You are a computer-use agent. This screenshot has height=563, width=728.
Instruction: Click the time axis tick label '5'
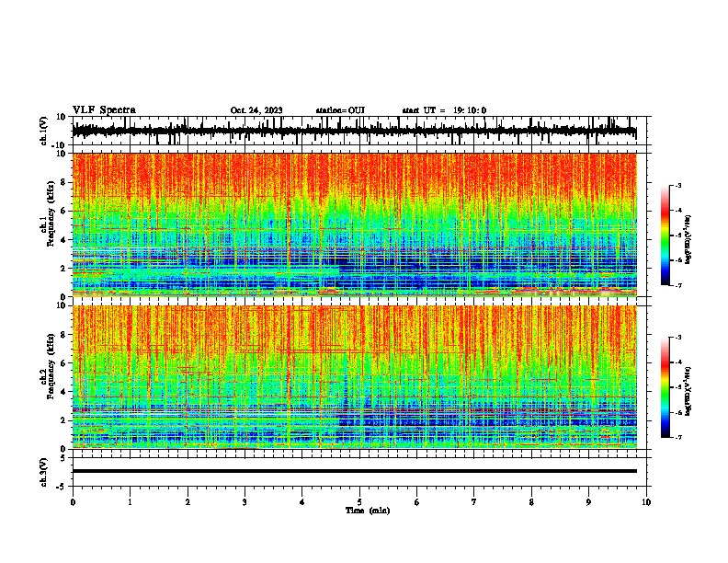[359, 502]
